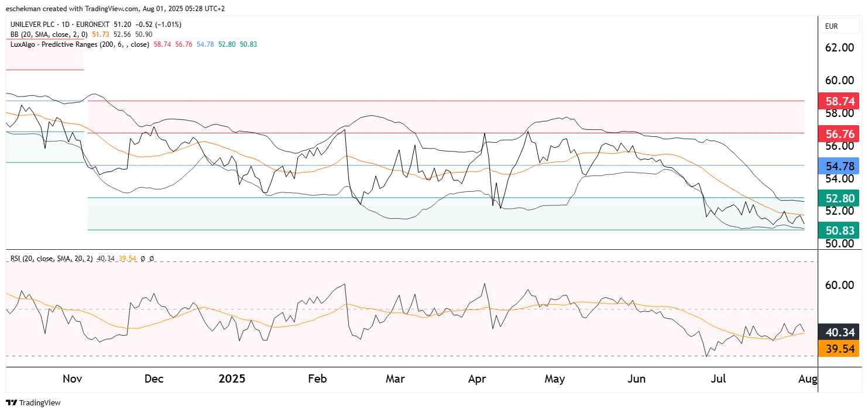Image resolution: width=868 pixels, height=413 pixels.
Task: Click the 2025 year marker on time axis
Action: click(x=232, y=378)
